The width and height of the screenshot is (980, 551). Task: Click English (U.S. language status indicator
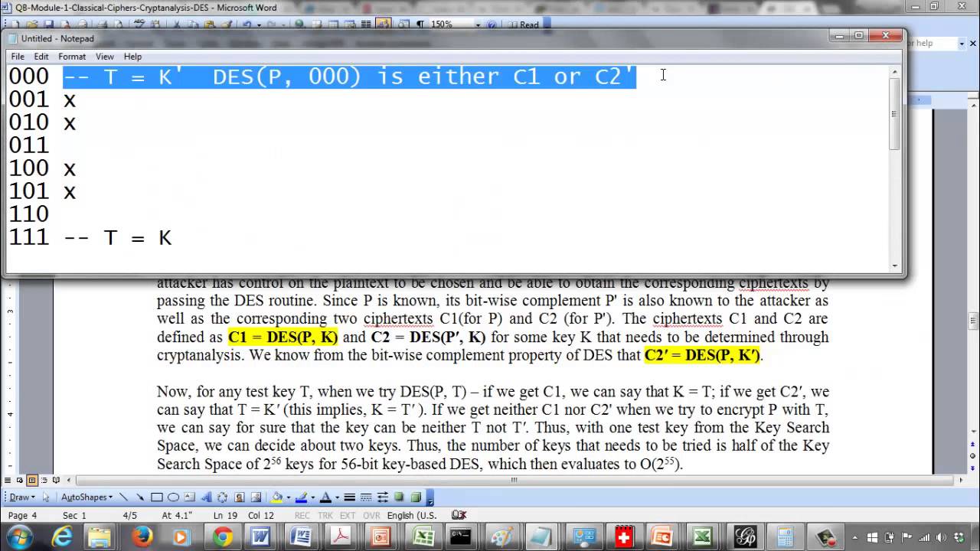point(412,516)
